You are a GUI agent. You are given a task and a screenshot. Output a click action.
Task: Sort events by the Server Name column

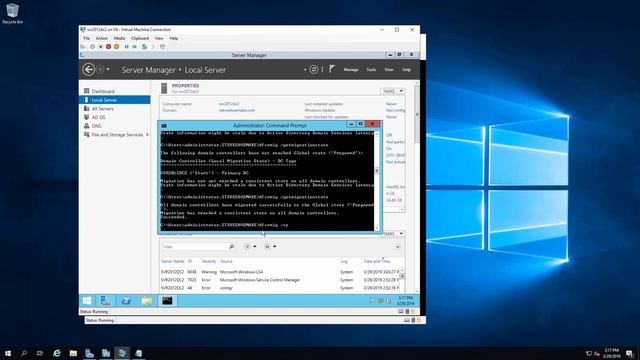(172, 261)
